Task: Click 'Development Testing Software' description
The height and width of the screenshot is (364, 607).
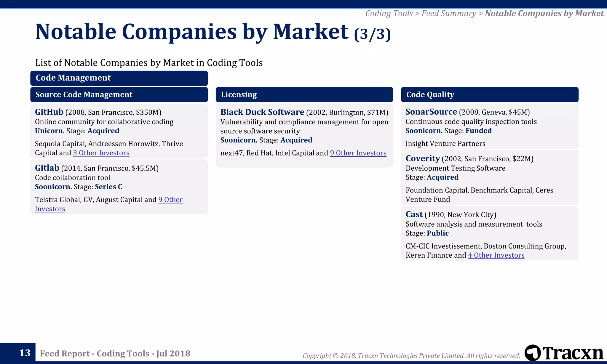Action: tap(456, 168)
